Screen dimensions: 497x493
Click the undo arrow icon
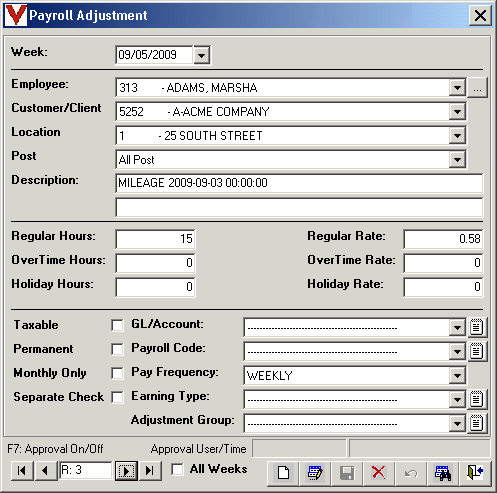[x=411, y=473]
